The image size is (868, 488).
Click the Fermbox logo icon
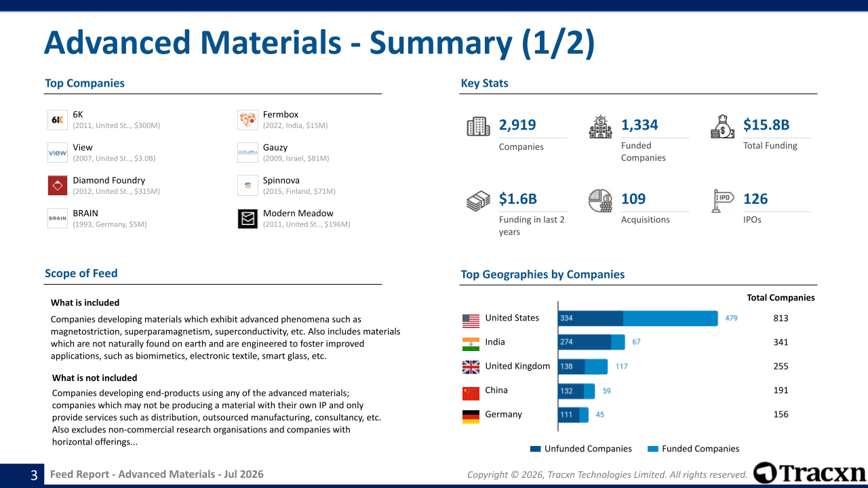248,120
